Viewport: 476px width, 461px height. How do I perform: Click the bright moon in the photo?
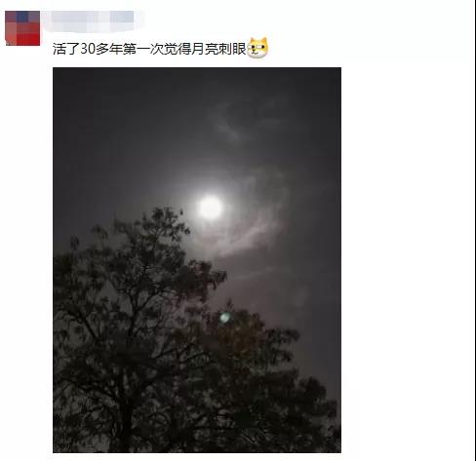pyautogui.click(x=211, y=208)
